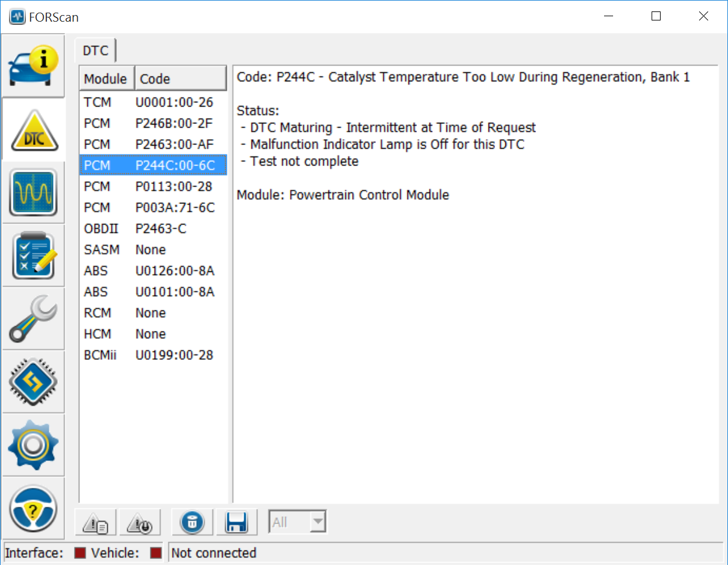Open the oscilloscope live data section

(x=33, y=192)
